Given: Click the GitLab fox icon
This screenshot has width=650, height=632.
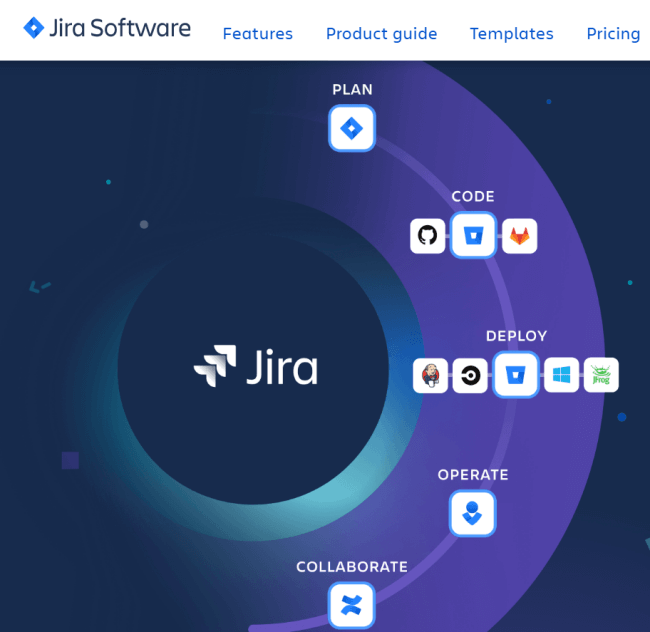Looking at the screenshot, I should click(x=519, y=236).
